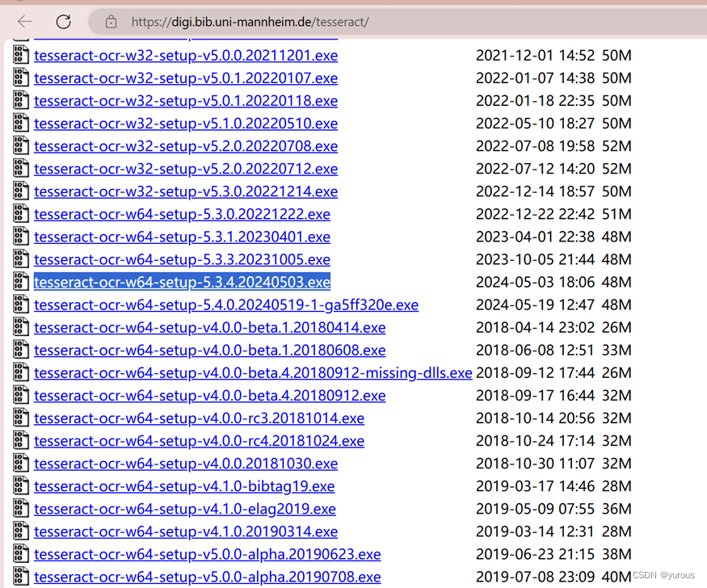Click file icon beside beta.4.20180912-missing-dlls.exe

click(x=21, y=372)
